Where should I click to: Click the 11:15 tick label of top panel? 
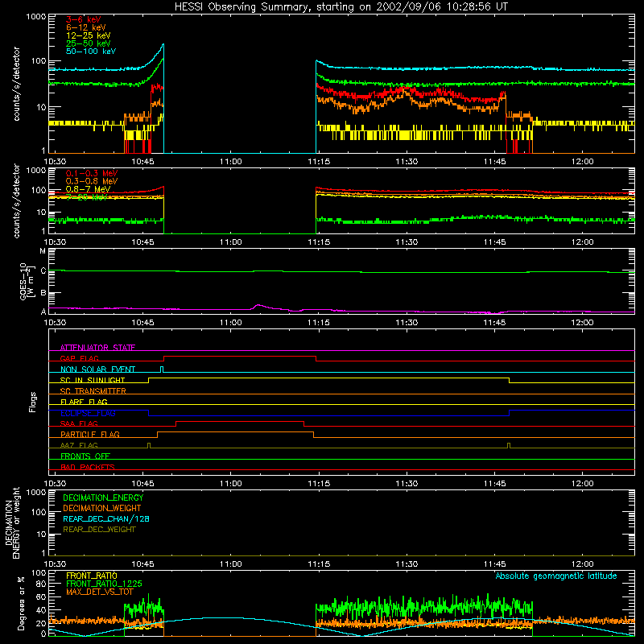click(319, 162)
